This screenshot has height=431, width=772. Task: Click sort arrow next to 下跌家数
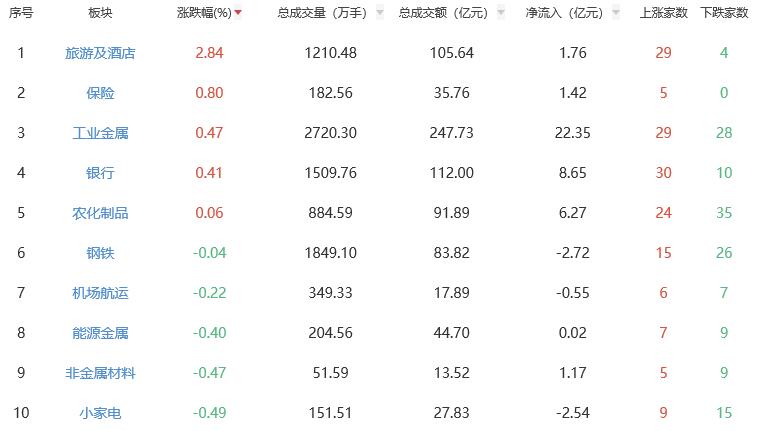tap(755, 14)
